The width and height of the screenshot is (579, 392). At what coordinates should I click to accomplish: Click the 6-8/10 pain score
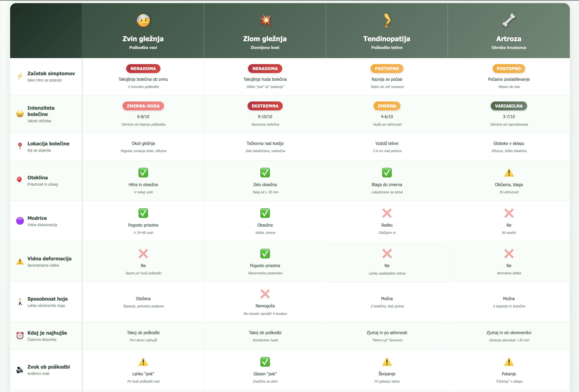[143, 117]
